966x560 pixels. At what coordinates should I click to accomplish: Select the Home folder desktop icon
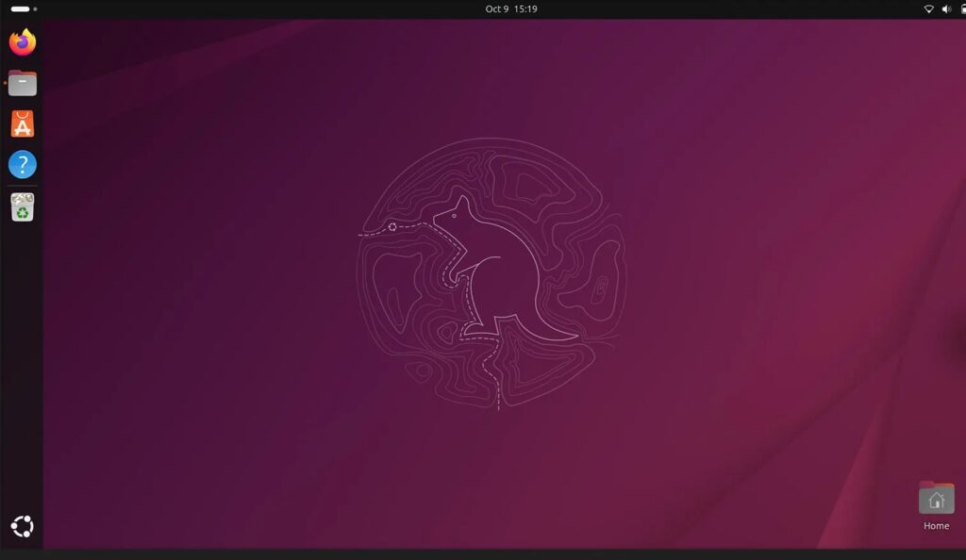(936, 499)
